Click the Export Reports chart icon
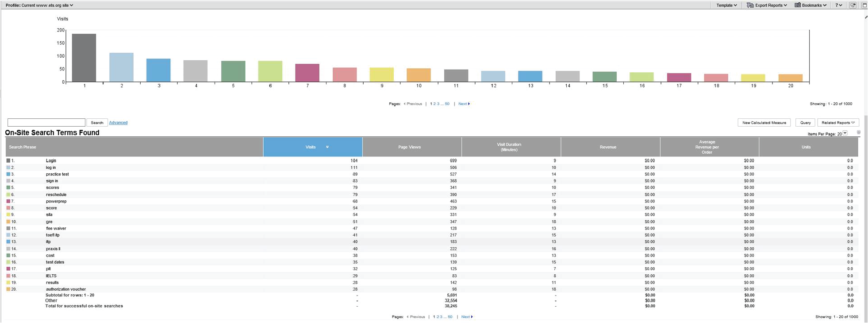The width and height of the screenshot is (868, 323). click(750, 5)
